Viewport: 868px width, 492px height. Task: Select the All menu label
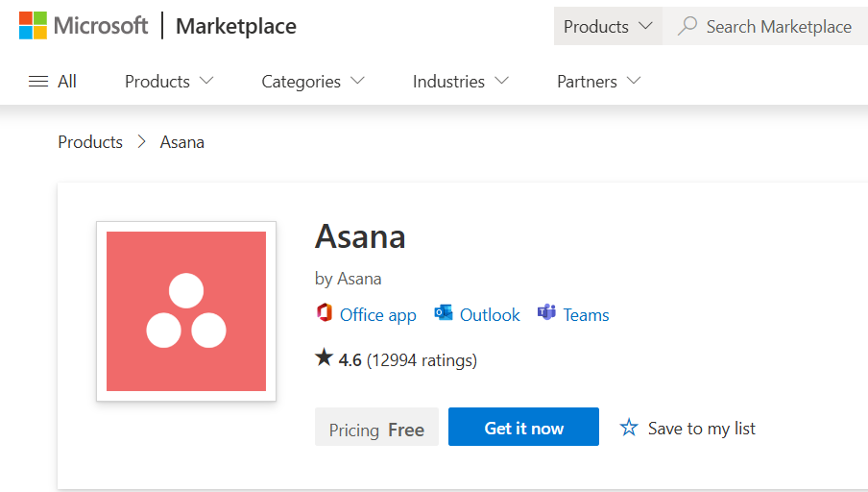pyautogui.click(x=67, y=82)
